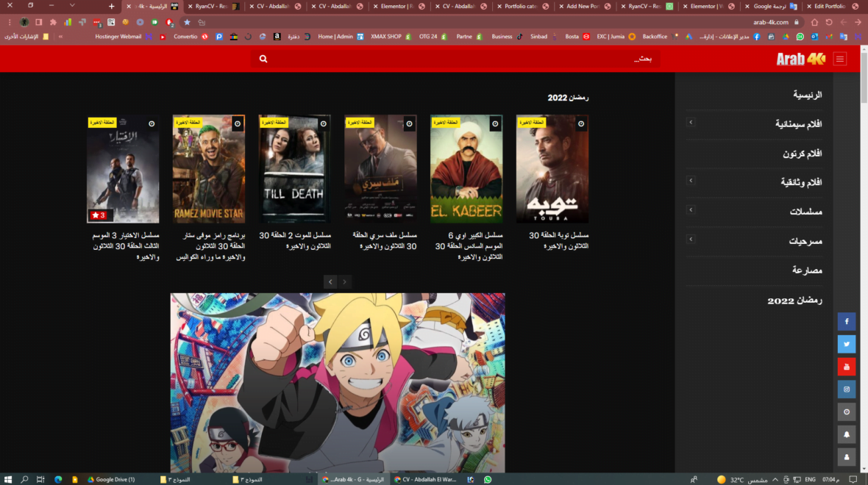The width and height of the screenshot is (868, 485).
Task: Click the share icon on the EL KABEER poster
Action: pyautogui.click(x=494, y=123)
